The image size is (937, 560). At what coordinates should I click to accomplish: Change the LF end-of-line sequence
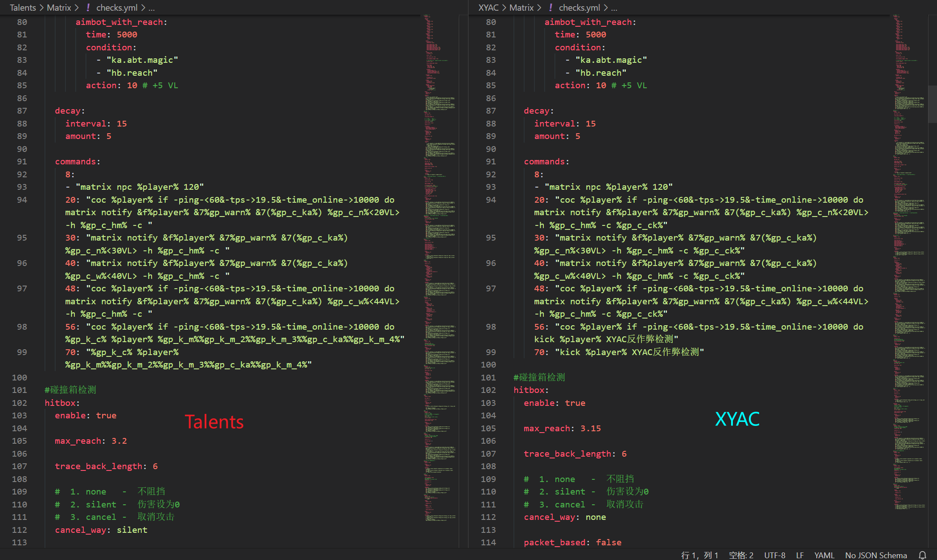click(800, 555)
